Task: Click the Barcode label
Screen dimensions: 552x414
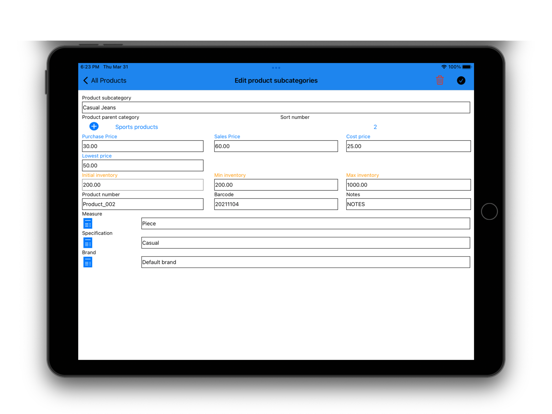Action: click(224, 194)
